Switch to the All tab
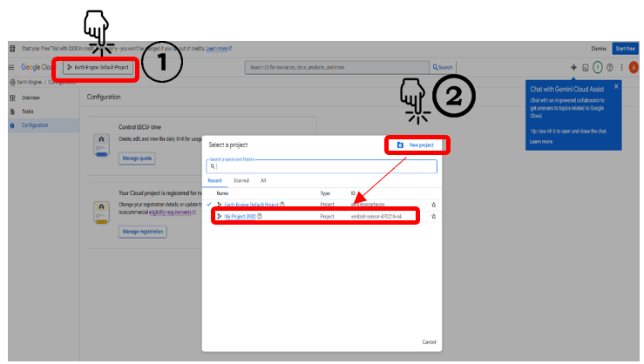644x364 pixels. [x=263, y=180]
